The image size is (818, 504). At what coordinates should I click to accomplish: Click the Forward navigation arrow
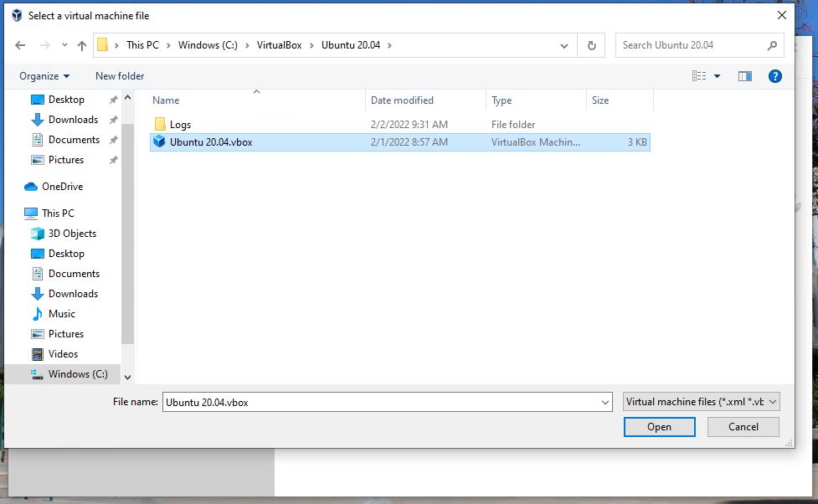[x=45, y=45]
